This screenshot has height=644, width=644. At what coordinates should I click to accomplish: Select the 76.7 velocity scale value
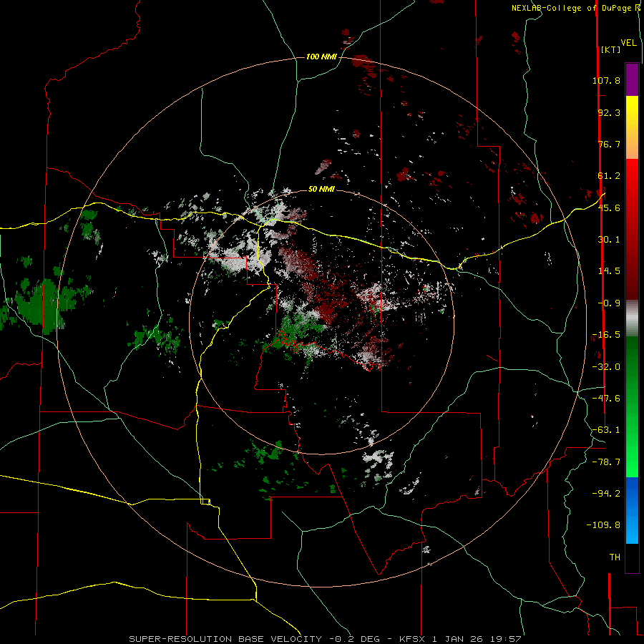tap(609, 144)
